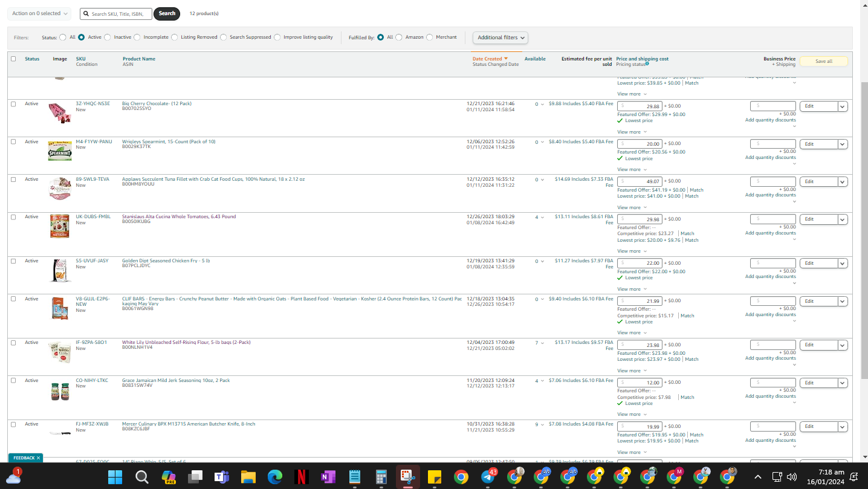Open CLIF BARS product thumbnail

click(x=60, y=308)
